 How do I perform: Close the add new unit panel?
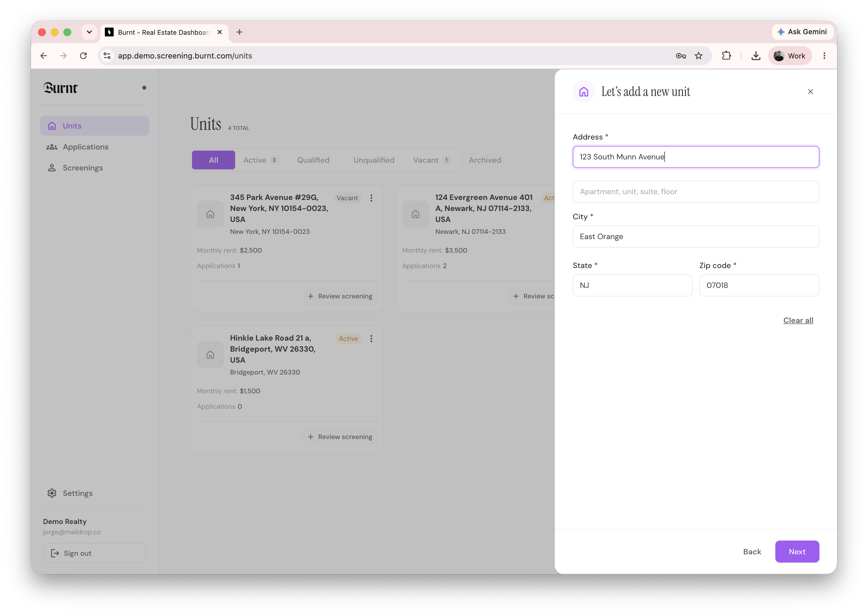[810, 92]
